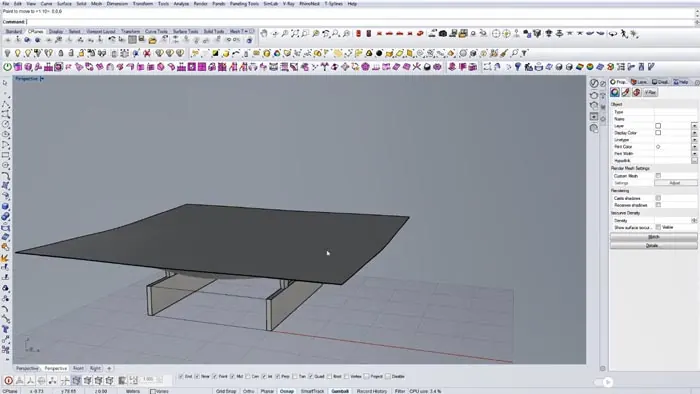700x394 pixels.
Task: Switch to the Surface Tools toolbar tab
Action: [x=185, y=32]
